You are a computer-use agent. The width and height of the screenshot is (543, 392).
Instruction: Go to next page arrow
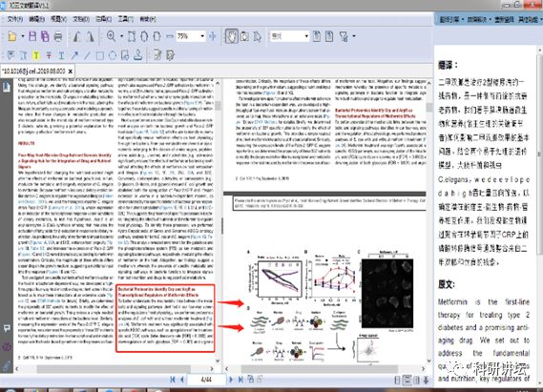point(231,380)
